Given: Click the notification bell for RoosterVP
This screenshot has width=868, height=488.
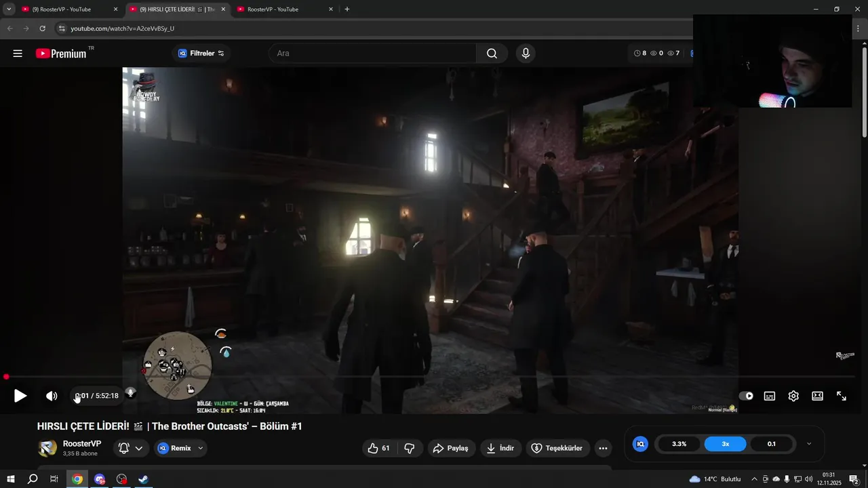Looking at the screenshot, I should (124, 448).
